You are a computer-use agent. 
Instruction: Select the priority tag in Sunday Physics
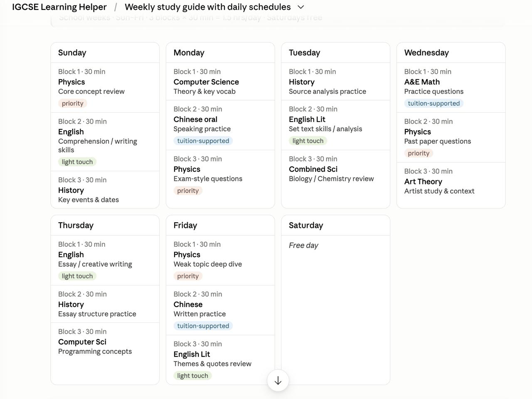coord(73,103)
